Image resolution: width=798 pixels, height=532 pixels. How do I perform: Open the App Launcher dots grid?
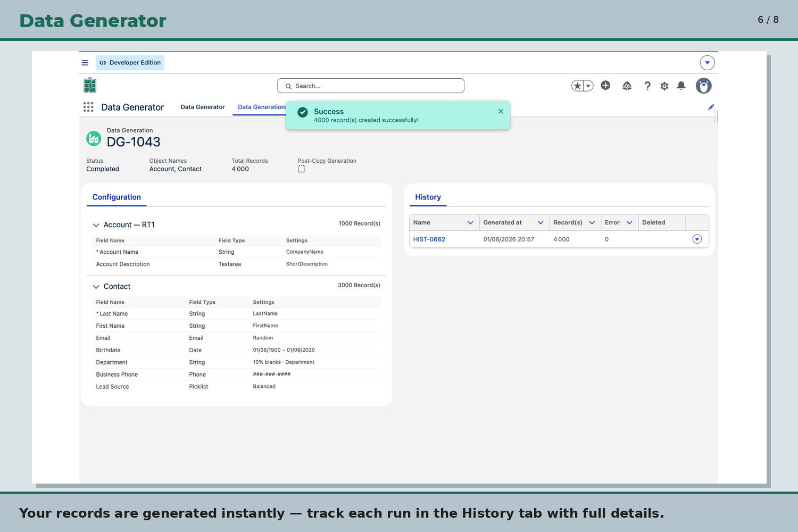[88, 107]
